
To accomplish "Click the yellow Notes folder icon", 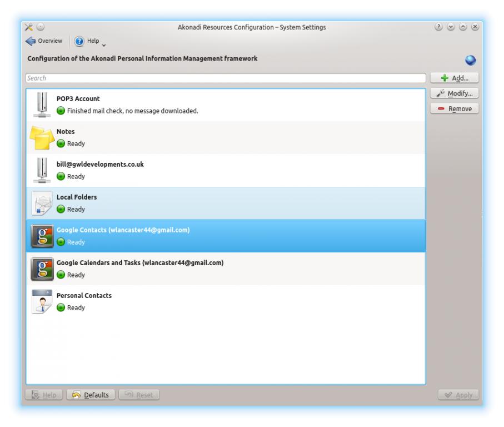I will (x=42, y=137).
